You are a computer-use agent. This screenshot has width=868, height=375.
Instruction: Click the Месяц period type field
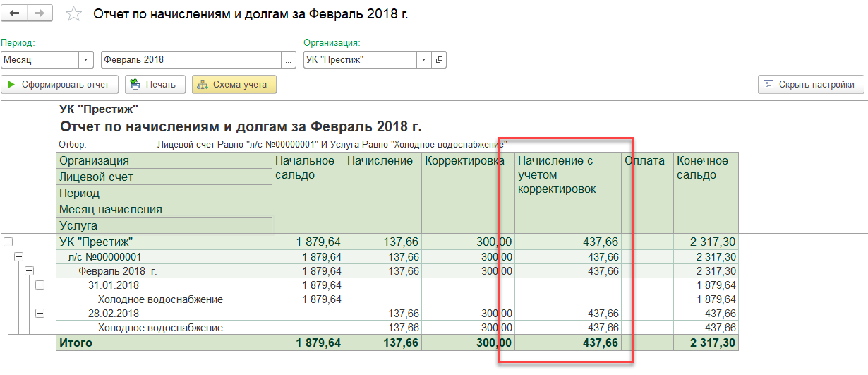click(40, 60)
